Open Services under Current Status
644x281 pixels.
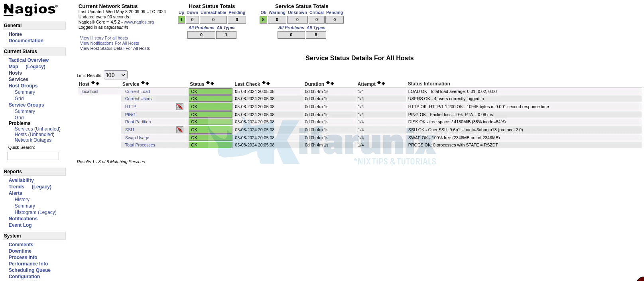[x=18, y=79]
